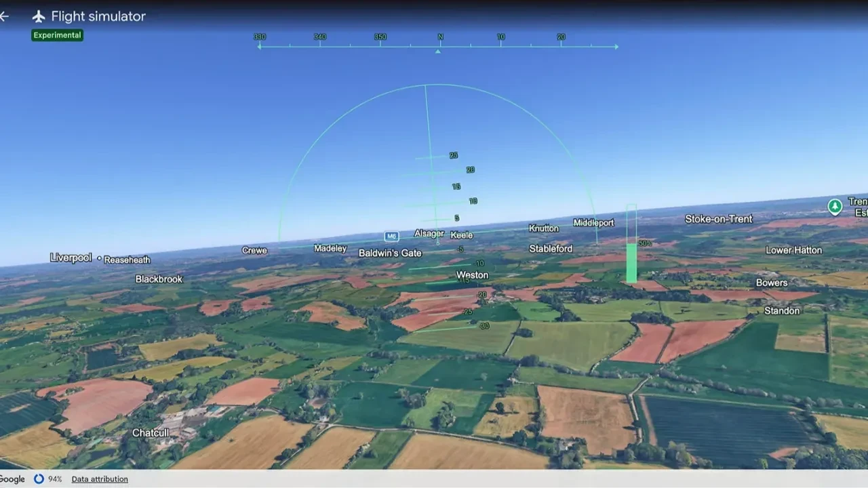
Task: Click the Weston place label
Action: coord(472,275)
